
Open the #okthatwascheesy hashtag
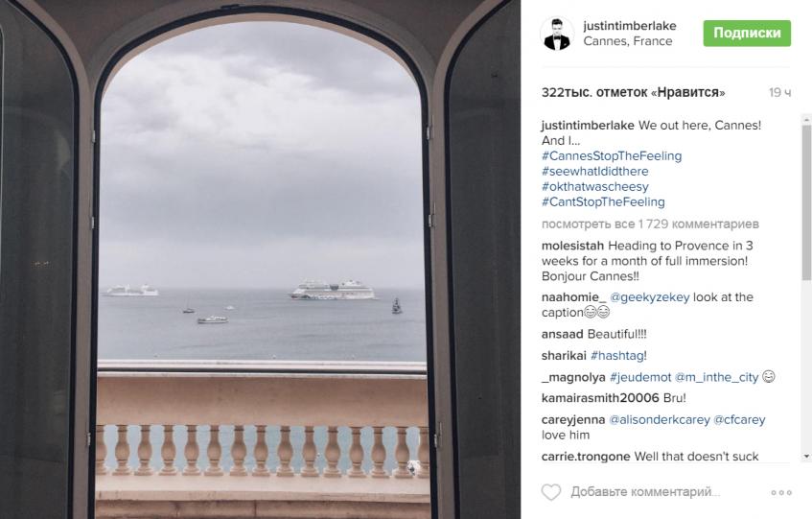pyautogui.click(x=595, y=186)
